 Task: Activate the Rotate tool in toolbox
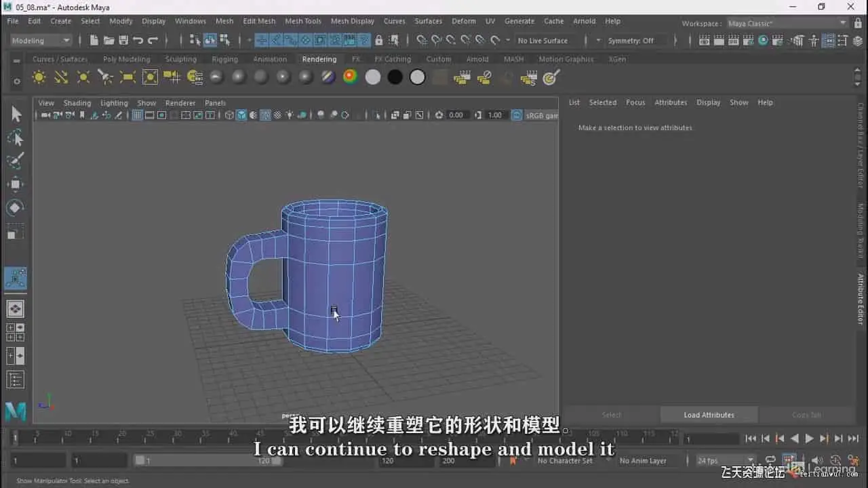click(15, 208)
